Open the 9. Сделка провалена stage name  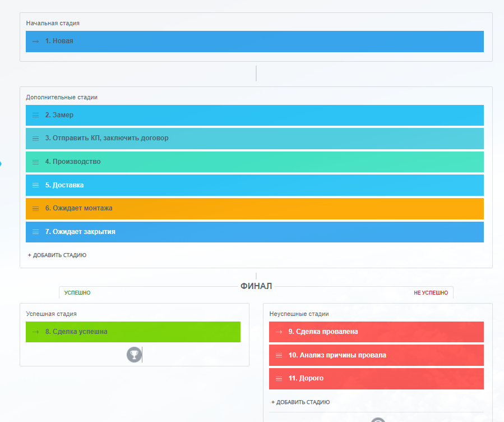tap(323, 332)
